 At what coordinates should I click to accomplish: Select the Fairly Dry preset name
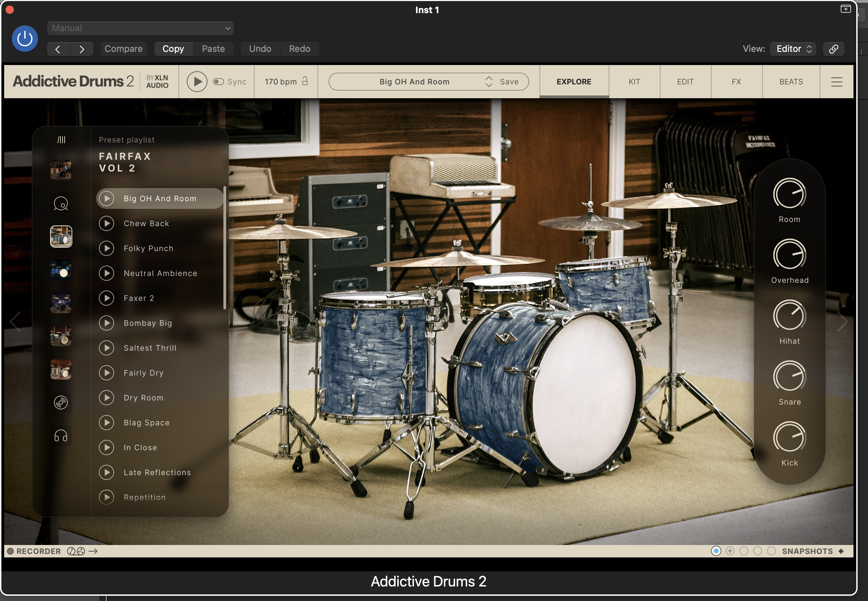point(144,373)
